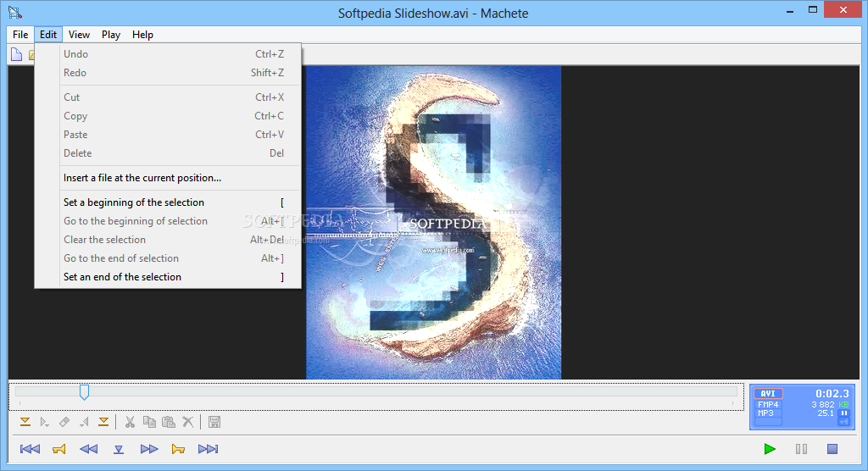Click the set selection end toolbar icon
Image resolution: width=868 pixels, height=471 pixels.
pos(103,423)
